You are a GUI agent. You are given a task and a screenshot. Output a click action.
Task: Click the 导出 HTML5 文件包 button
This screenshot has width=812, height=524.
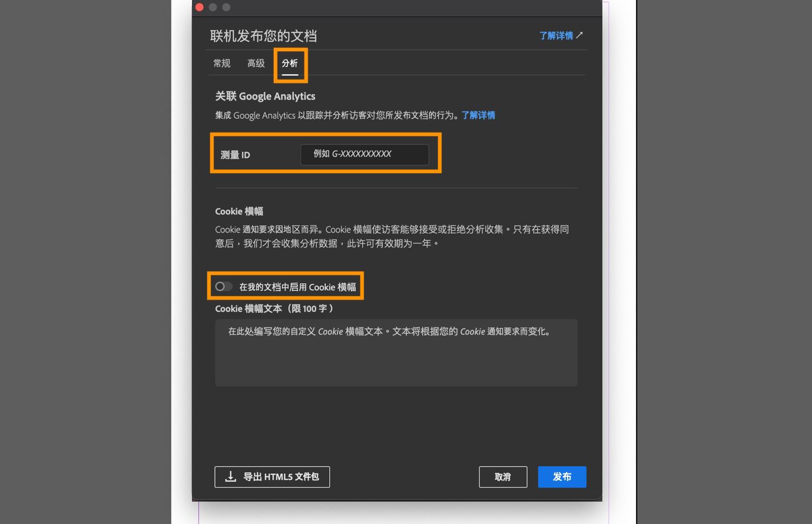(x=272, y=477)
